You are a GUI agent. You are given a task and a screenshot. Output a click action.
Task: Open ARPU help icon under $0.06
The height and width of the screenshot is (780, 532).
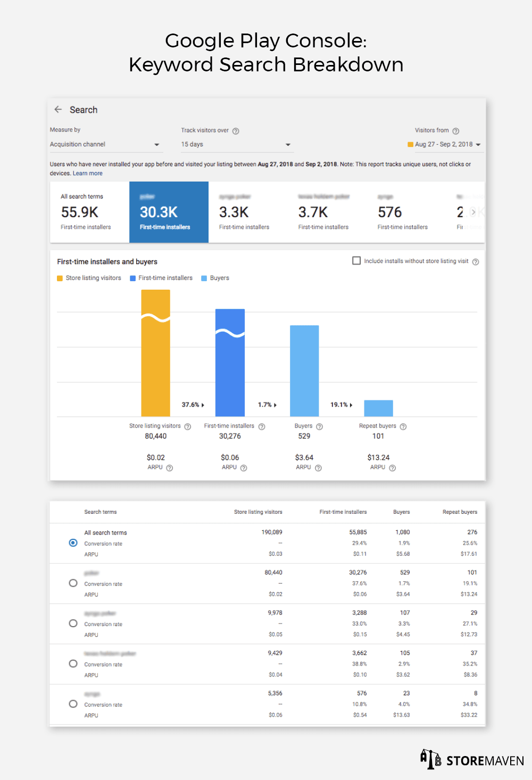244,468
